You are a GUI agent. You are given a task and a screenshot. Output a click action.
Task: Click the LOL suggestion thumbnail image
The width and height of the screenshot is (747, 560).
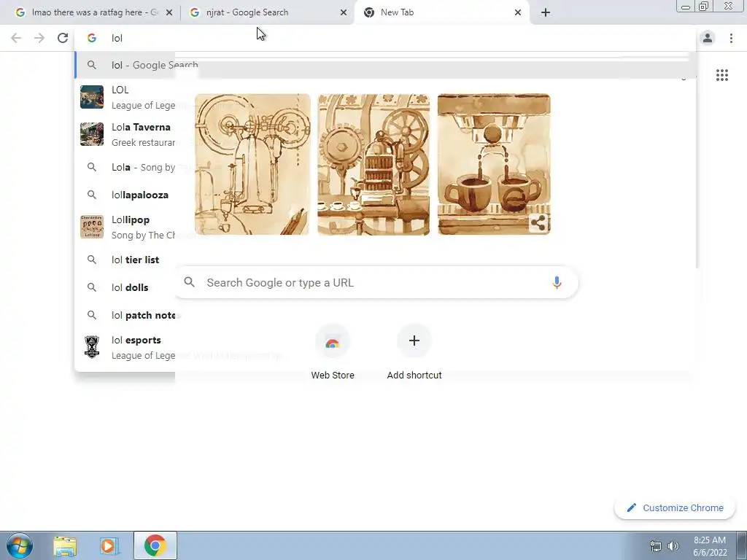(x=92, y=97)
